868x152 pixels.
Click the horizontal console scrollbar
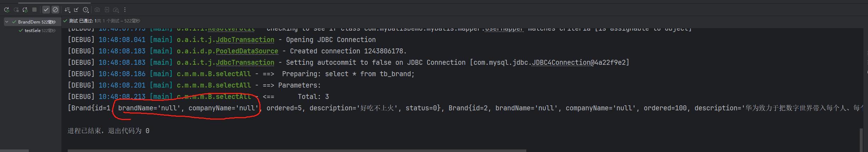tap(297, 151)
